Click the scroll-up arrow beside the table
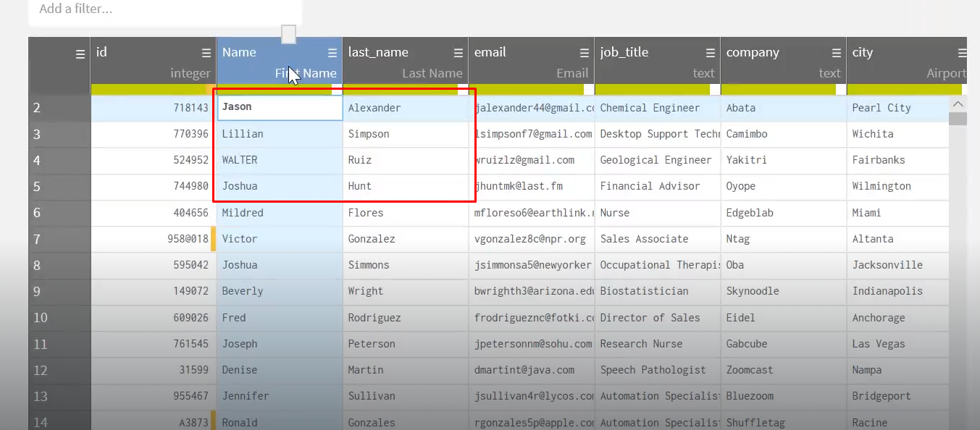 [958, 105]
